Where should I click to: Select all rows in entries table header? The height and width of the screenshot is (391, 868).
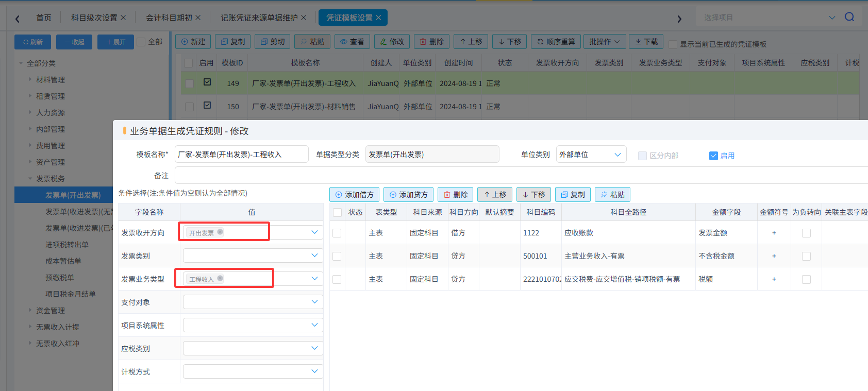pos(337,212)
